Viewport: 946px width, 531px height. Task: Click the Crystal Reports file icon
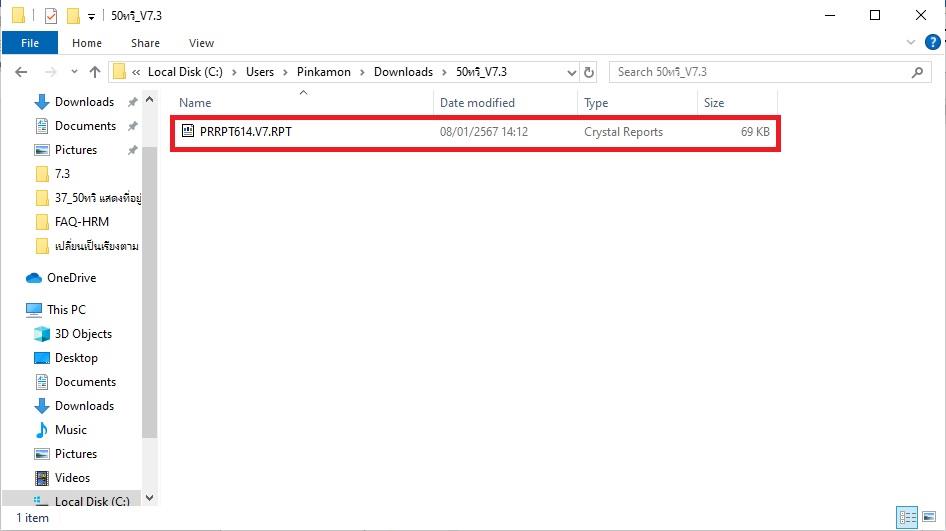point(188,131)
